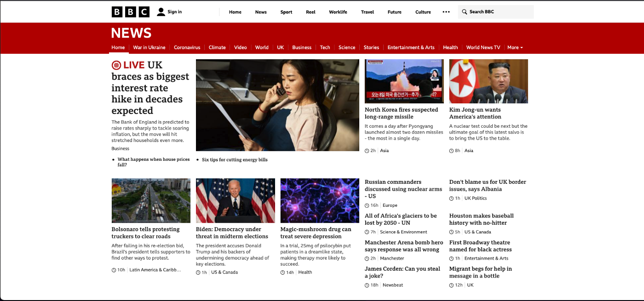Open Home in the top BBC navigation
The height and width of the screenshot is (301, 644).
click(235, 12)
